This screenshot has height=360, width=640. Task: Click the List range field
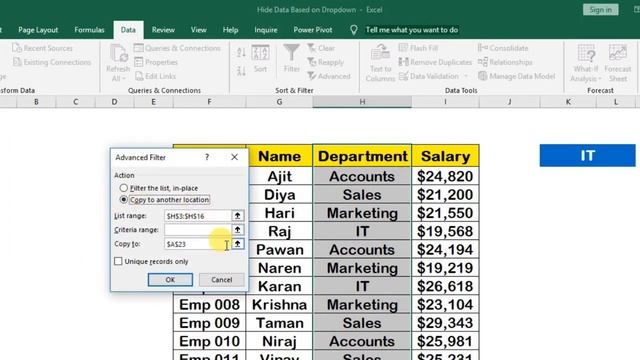(x=198, y=216)
